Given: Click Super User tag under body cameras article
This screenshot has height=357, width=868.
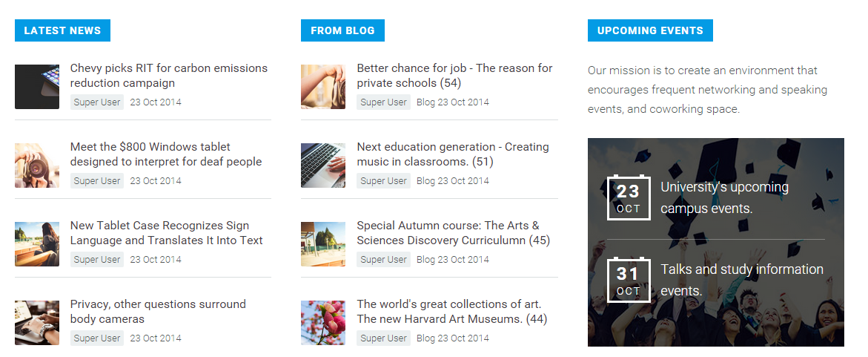Looking at the screenshot, I should coord(97,338).
